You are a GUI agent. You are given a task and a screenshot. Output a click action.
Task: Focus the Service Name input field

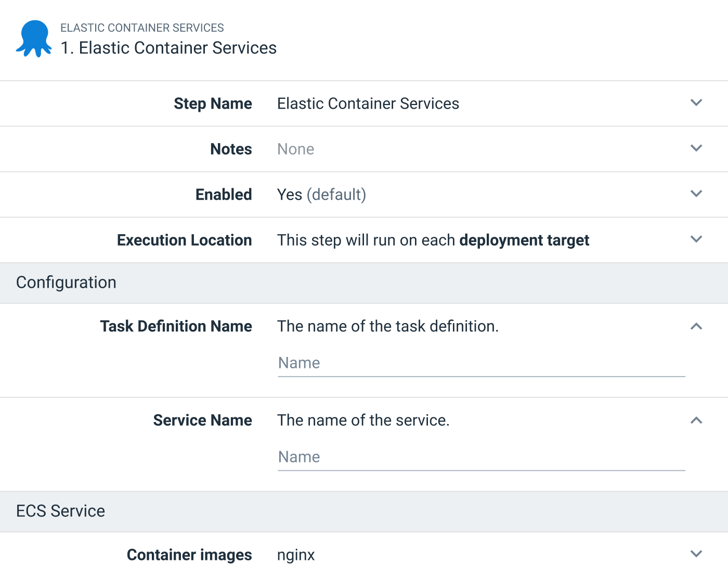tap(481, 457)
